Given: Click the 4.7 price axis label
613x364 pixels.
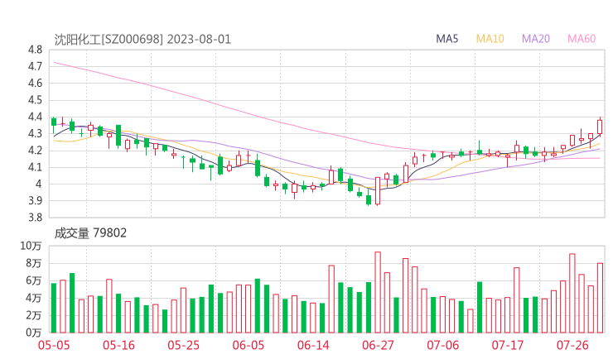Looking at the screenshot, I should pos(35,66).
